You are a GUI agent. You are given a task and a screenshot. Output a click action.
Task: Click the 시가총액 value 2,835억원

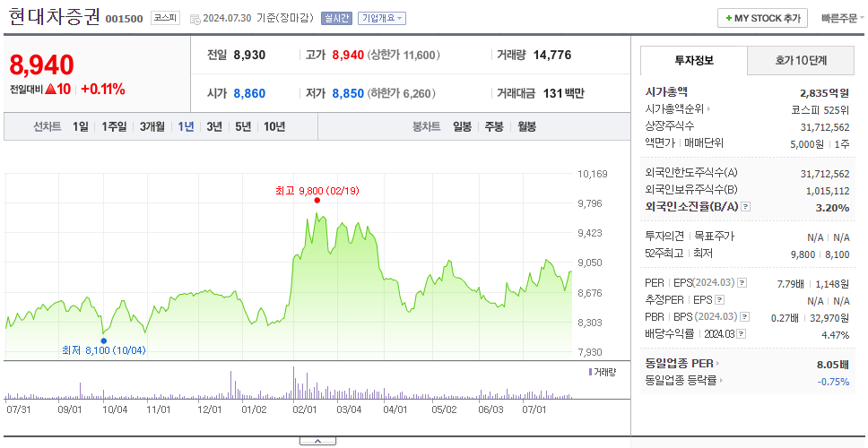(824, 92)
